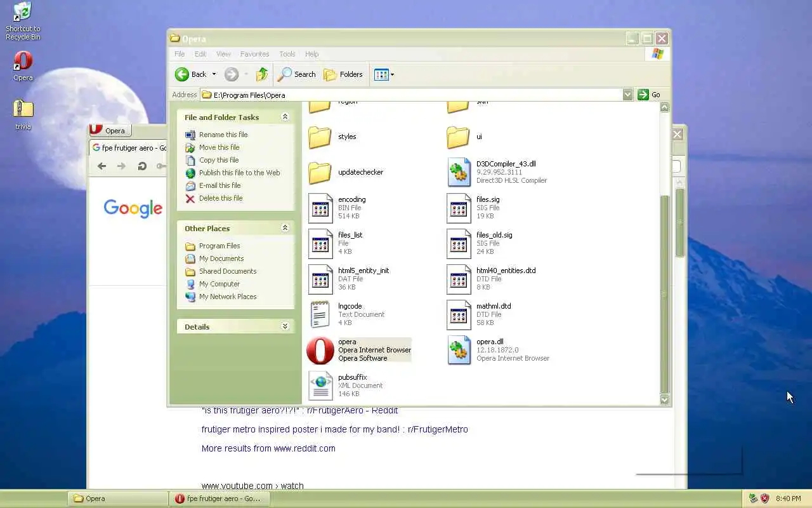This screenshot has width=812, height=508.
Task: Select the pubsuffix XML document icon
Action: click(320, 385)
